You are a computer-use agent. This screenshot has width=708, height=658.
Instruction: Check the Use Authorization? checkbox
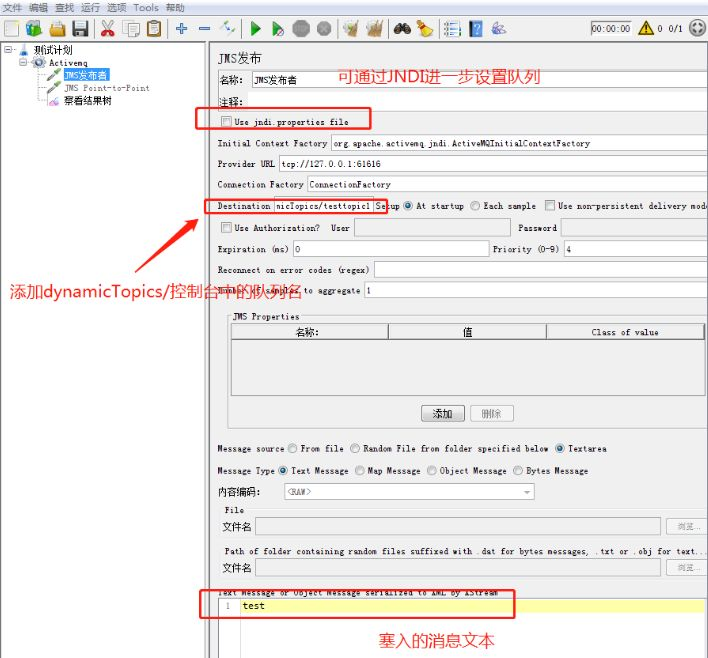[226, 228]
